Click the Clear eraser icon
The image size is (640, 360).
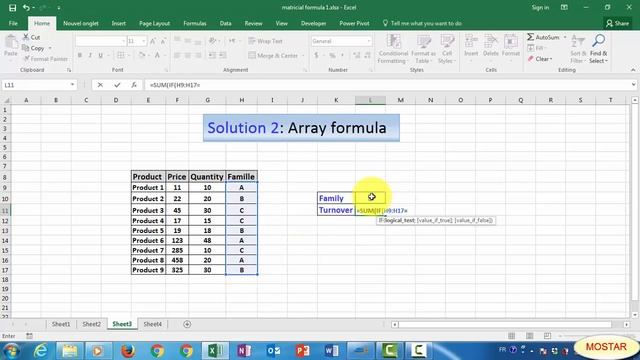531,59
